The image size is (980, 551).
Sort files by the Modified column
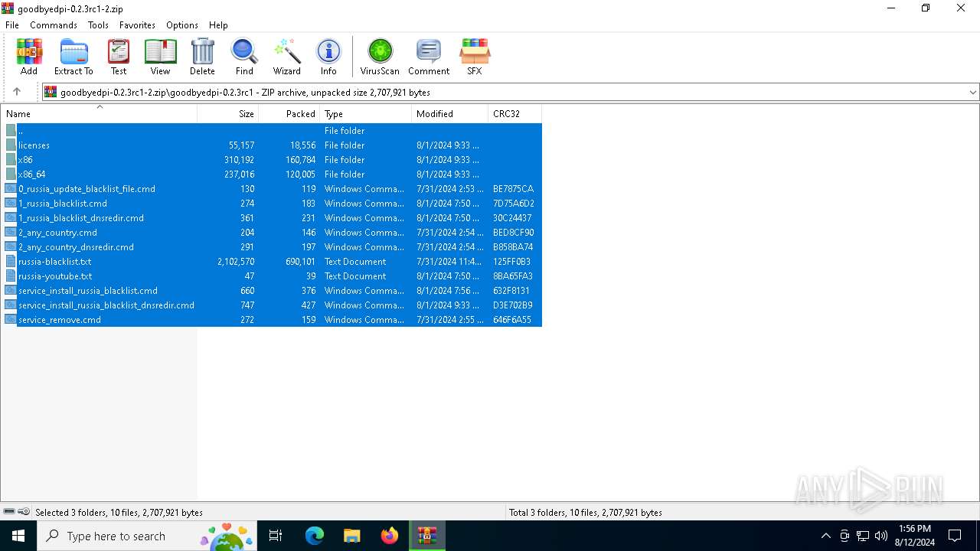tap(450, 113)
